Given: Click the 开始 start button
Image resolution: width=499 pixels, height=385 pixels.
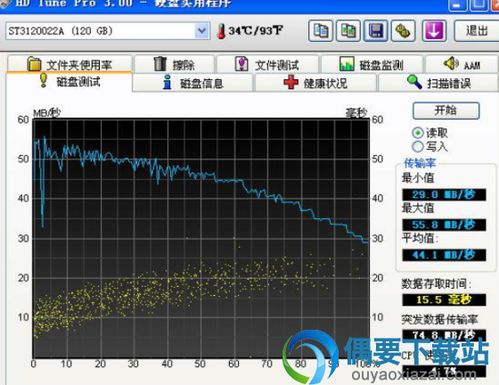Looking at the screenshot, I should pyautogui.click(x=446, y=110).
